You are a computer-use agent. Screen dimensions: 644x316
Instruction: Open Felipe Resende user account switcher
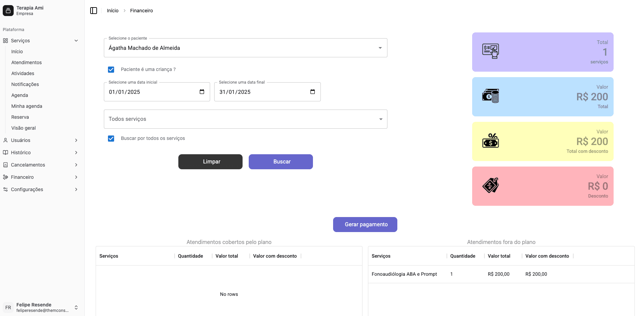[76, 307]
